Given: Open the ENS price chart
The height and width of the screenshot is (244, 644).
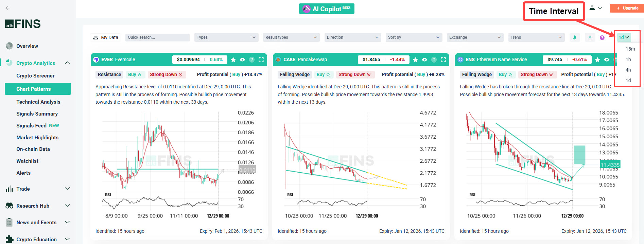Looking at the screenshot, I should 543,165.
